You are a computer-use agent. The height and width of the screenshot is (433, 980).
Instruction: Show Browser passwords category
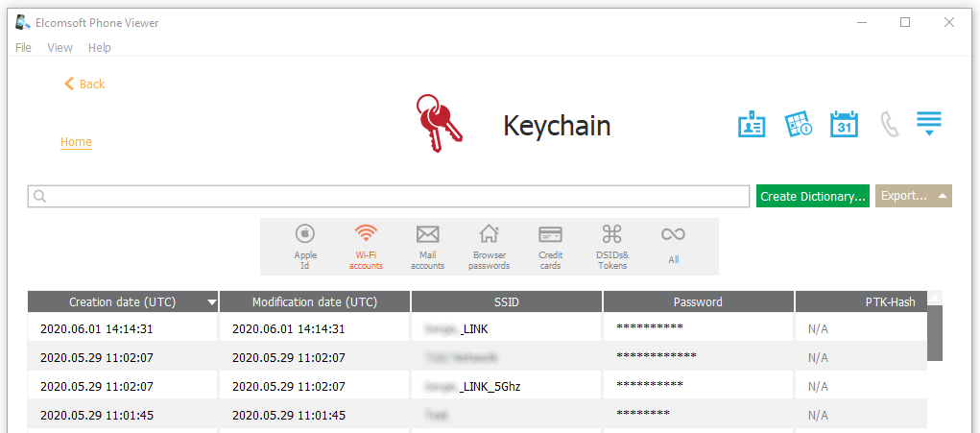click(489, 246)
